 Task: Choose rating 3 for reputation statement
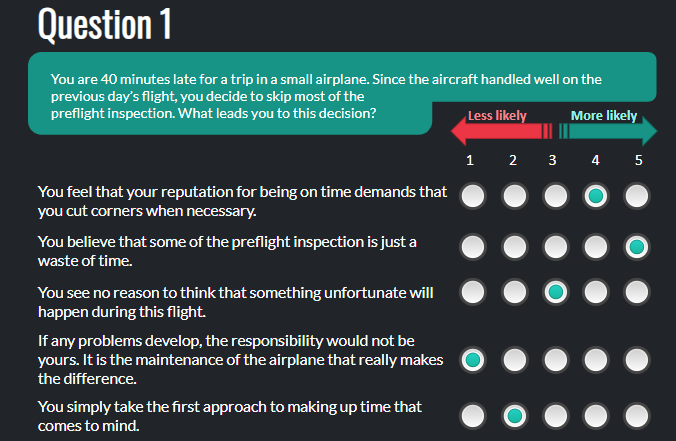click(x=556, y=196)
